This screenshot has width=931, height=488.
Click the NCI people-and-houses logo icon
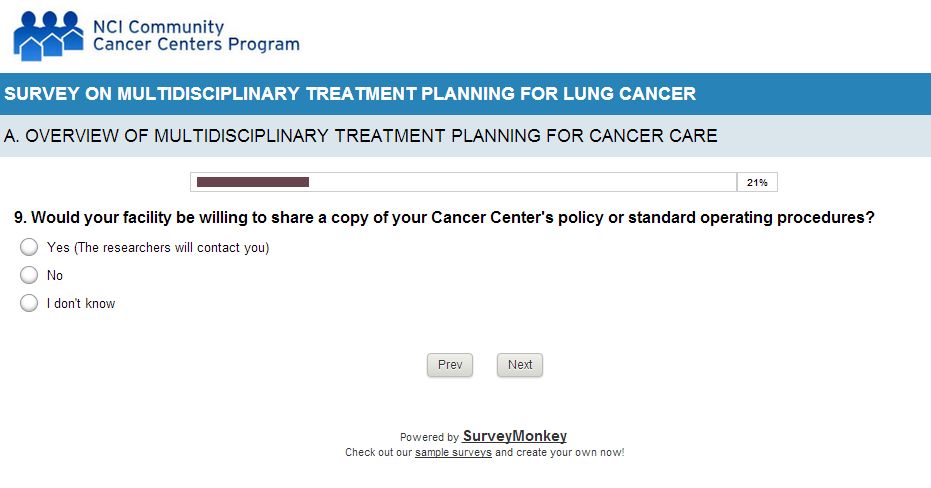[x=48, y=36]
